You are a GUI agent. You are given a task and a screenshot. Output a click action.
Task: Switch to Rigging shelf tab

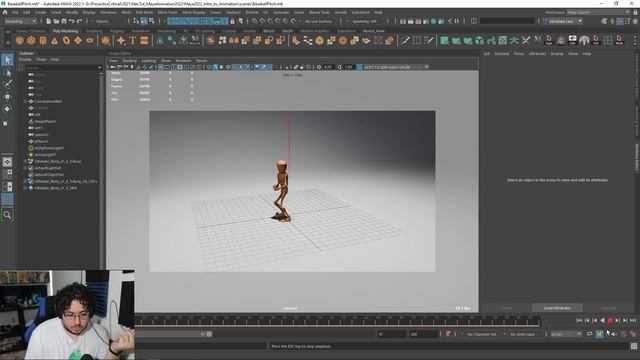click(117, 31)
